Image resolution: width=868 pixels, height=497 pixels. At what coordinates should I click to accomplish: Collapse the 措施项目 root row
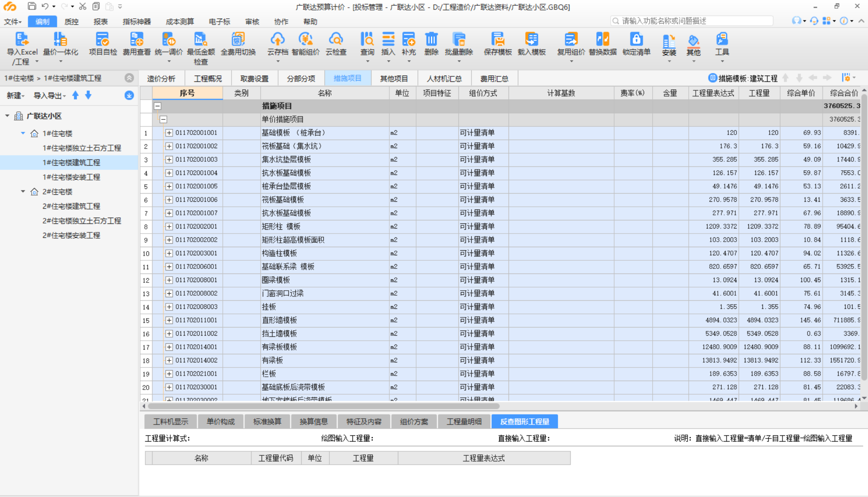coord(158,106)
